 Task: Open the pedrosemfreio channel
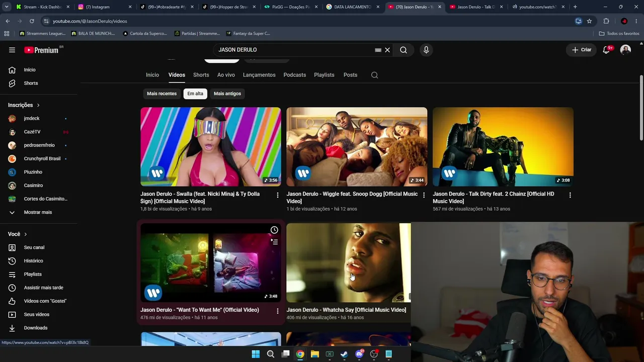(39, 145)
